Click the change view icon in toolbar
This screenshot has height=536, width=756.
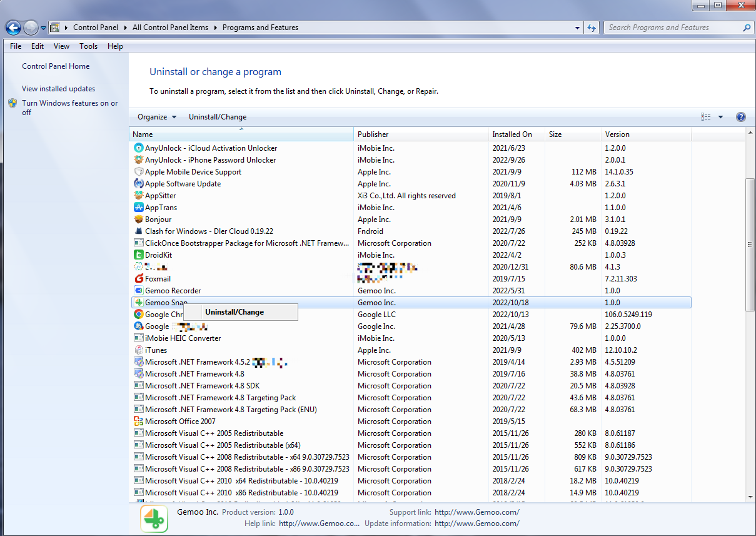coord(706,117)
